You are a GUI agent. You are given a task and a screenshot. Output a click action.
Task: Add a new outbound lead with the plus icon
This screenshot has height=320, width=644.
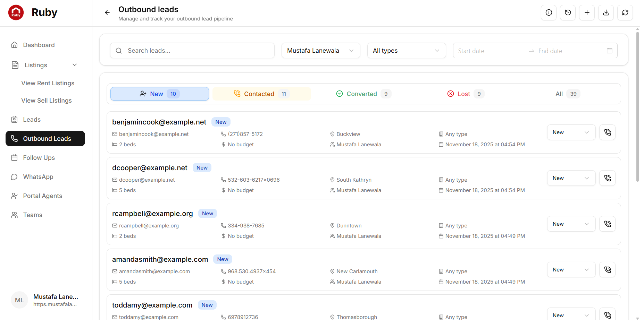587,12
